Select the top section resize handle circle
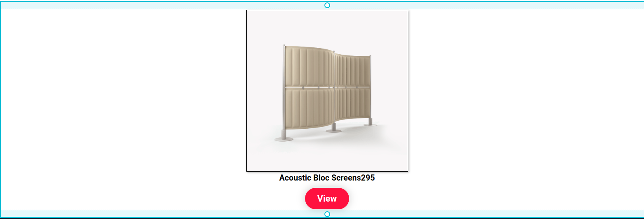This screenshot has height=219, width=644. (327, 5)
